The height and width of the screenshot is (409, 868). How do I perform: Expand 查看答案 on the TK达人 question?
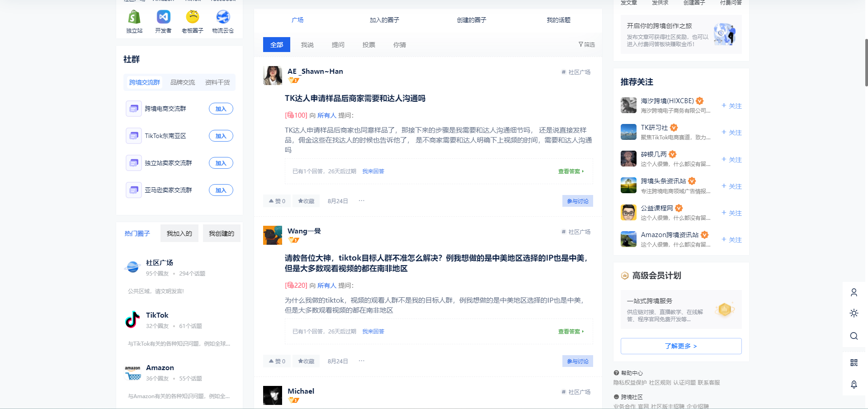(x=571, y=171)
